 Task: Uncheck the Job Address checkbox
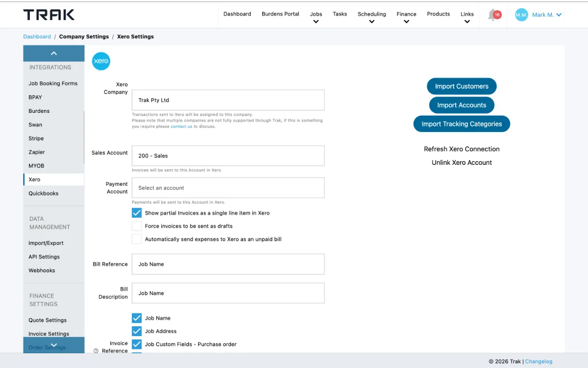137,331
